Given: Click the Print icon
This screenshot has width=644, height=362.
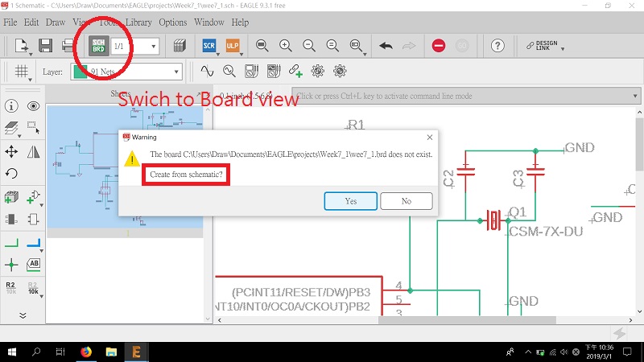Looking at the screenshot, I should click(x=68, y=46).
